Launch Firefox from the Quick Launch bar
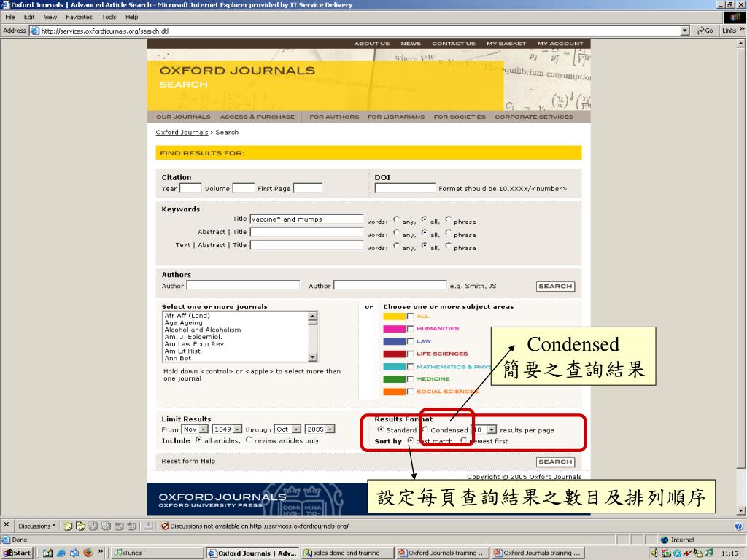The width and height of the screenshot is (747, 560). click(x=88, y=553)
